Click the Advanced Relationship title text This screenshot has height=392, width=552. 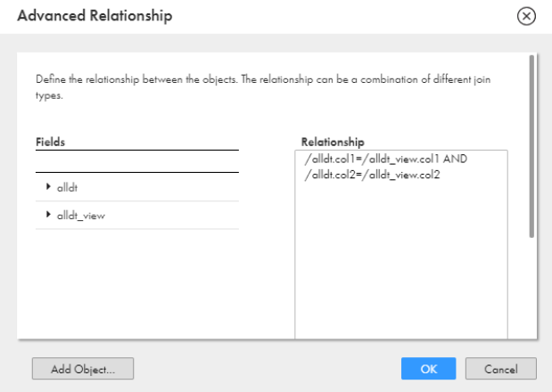pyautogui.click(x=95, y=16)
